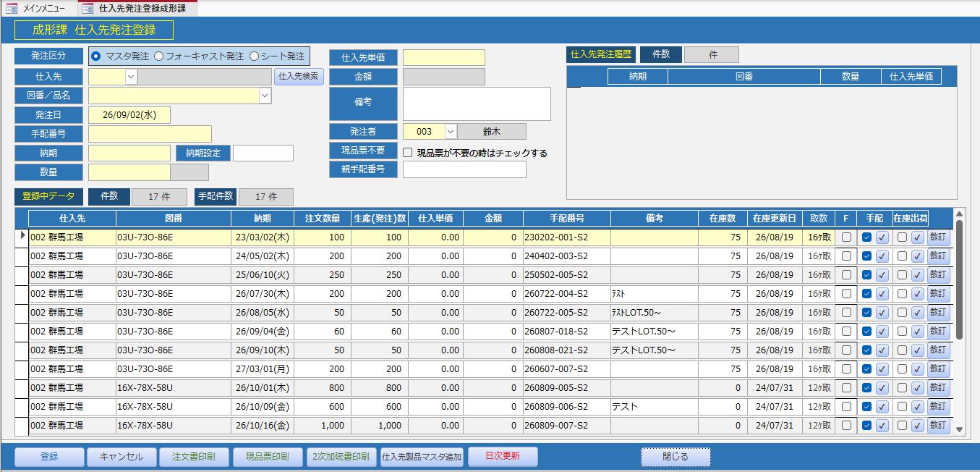Select the 仕入先発注登録成形課 tab

(x=137, y=9)
